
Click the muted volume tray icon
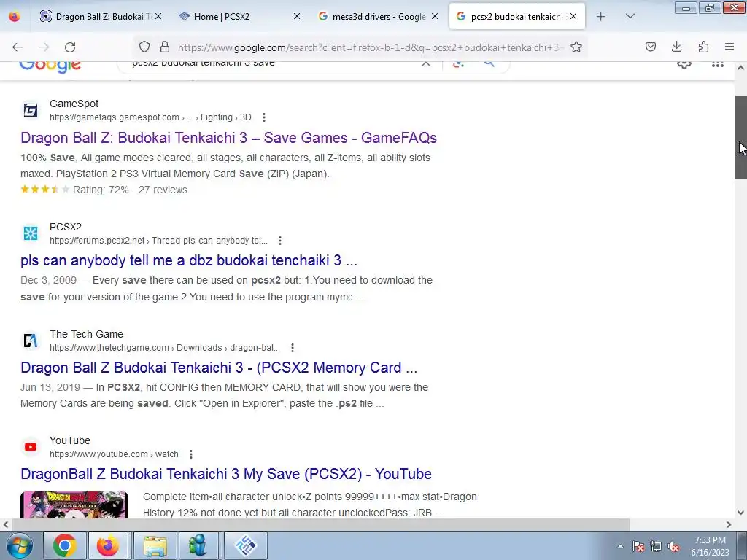[673, 547]
